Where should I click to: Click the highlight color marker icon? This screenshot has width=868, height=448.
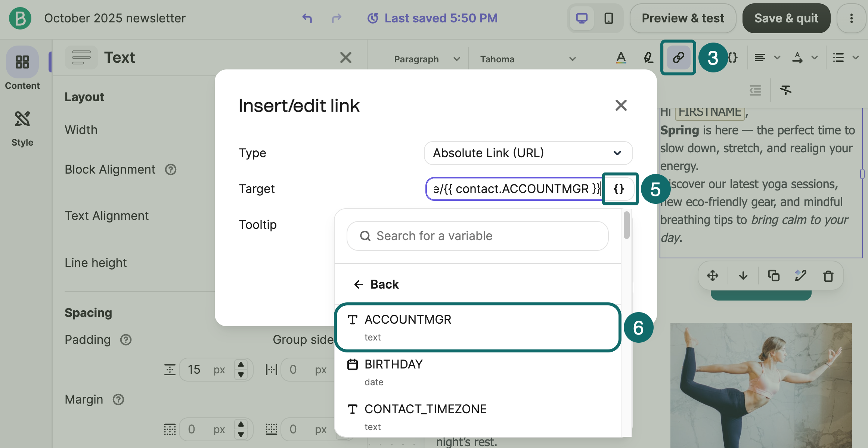coord(648,58)
